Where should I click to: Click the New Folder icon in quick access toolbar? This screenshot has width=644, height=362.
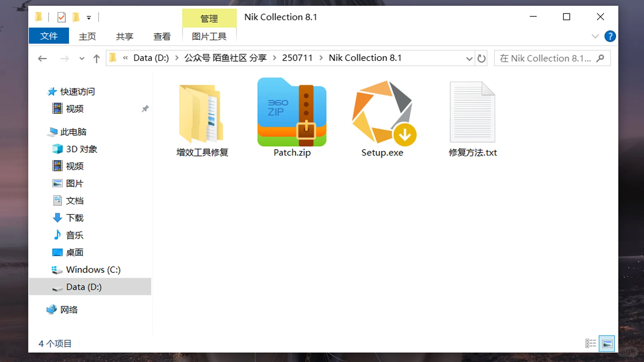(x=76, y=17)
